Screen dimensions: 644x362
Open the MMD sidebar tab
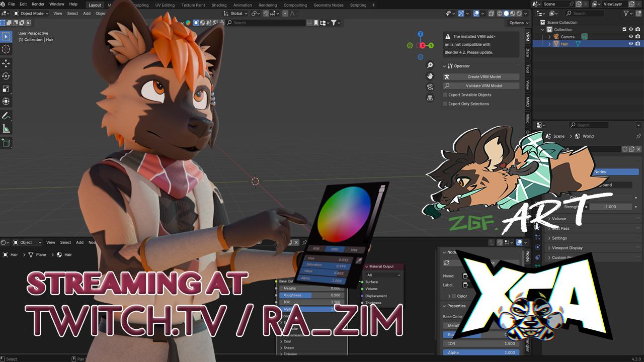[x=527, y=102]
